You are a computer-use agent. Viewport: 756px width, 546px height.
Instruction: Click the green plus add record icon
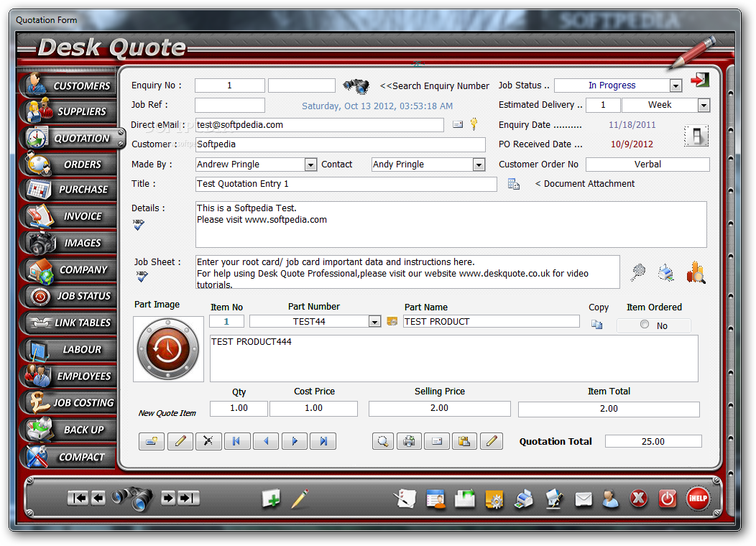pos(272,499)
